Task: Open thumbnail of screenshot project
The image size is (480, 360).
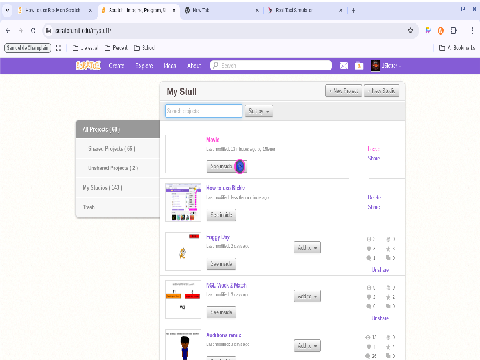Action: tap(183, 202)
